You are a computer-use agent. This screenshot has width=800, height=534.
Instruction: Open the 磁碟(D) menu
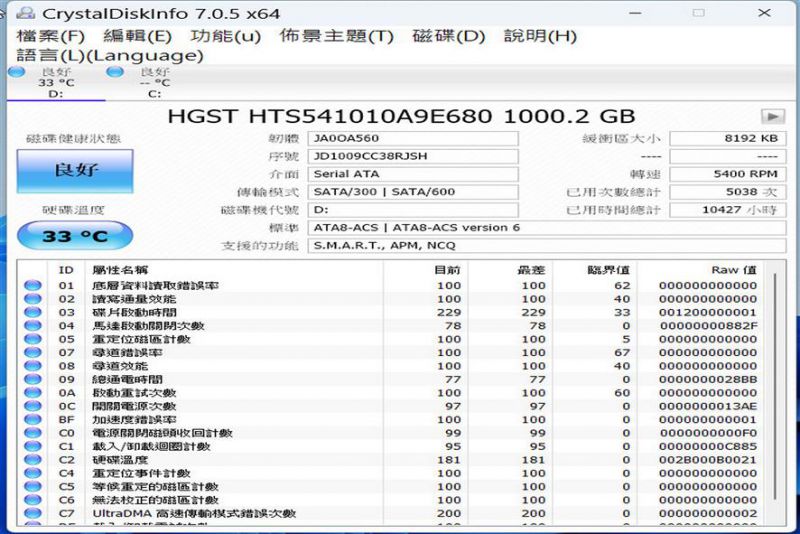(x=448, y=36)
